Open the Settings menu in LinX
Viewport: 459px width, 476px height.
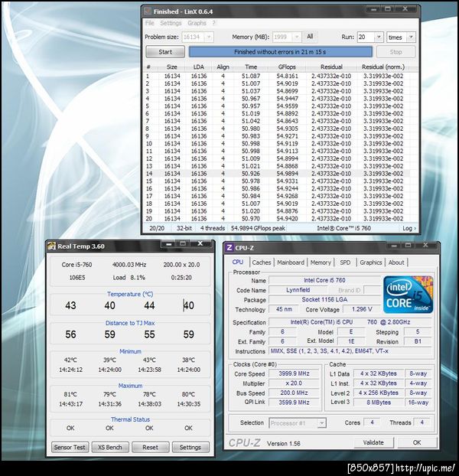tap(171, 23)
